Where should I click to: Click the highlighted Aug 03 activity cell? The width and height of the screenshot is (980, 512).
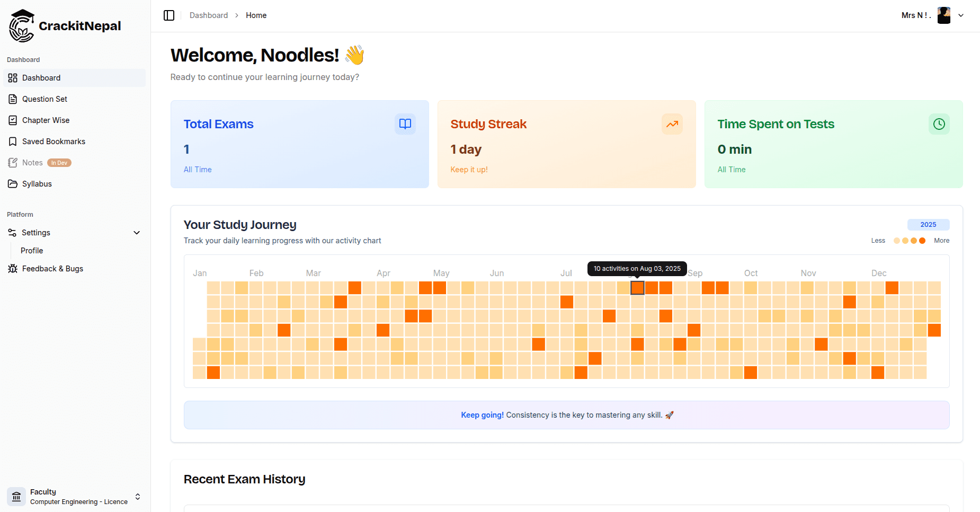[x=637, y=287]
